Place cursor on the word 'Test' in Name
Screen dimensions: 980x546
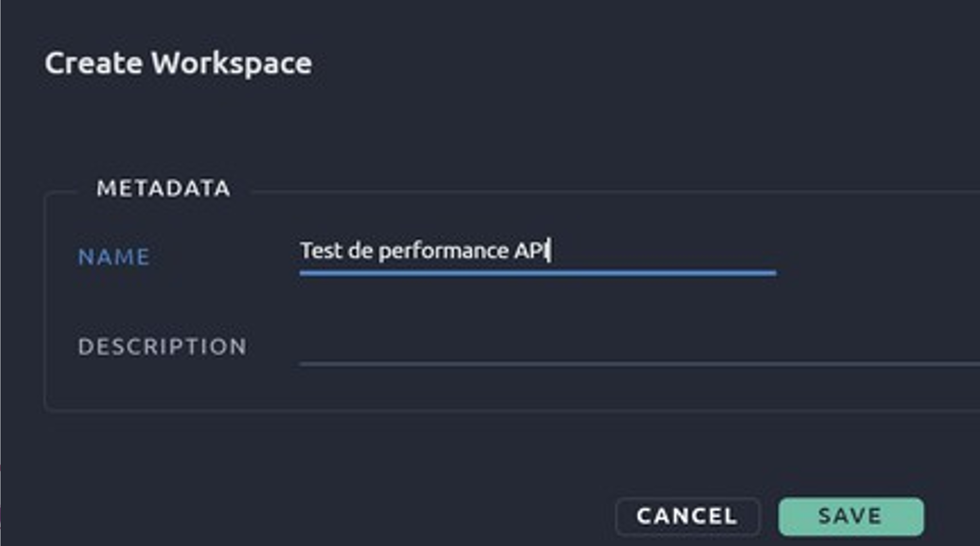(321, 251)
